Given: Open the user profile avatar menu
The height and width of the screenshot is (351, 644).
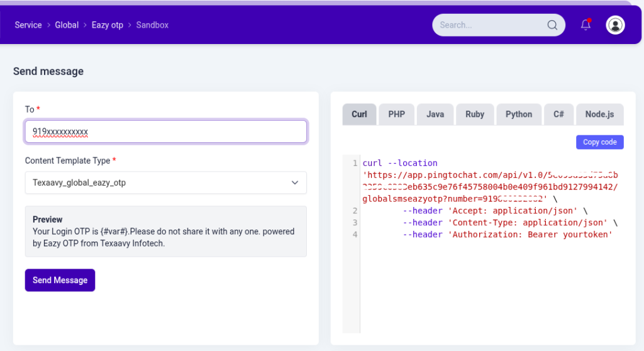Looking at the screenshot, I should [615, 25].
